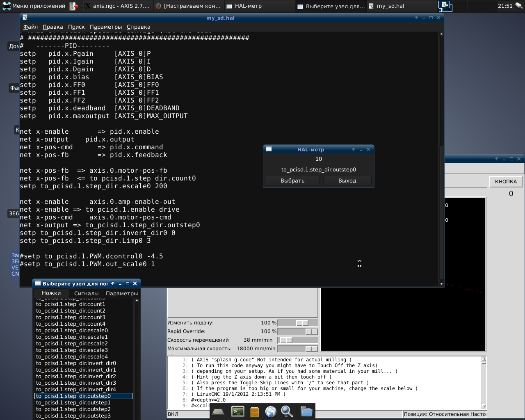This screenshot has width=525, height=420.
Task: Click the shade arrow on HAL-метр title bar
Action: click(354, 149)
